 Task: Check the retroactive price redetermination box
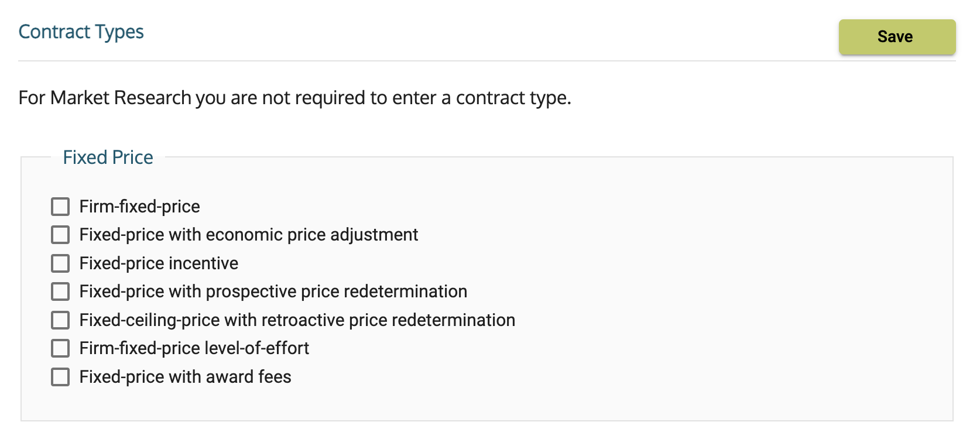click(x=60, y=320)
